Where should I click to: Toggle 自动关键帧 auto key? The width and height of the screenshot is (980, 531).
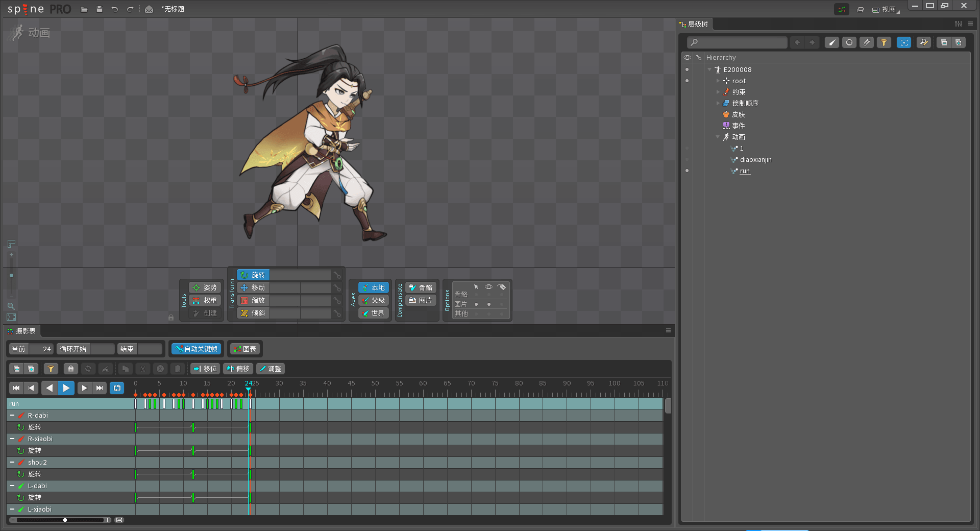[197, 349]
